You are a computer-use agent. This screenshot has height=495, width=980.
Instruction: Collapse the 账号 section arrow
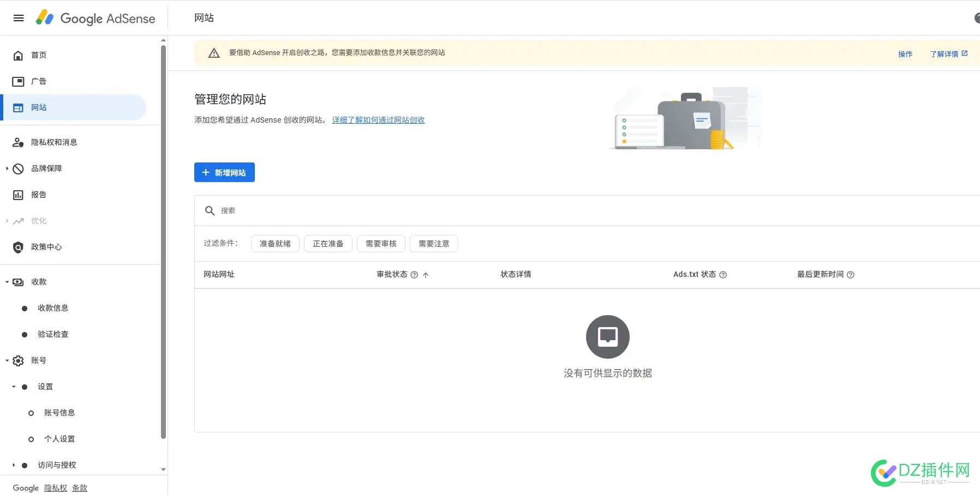point(7,361)
